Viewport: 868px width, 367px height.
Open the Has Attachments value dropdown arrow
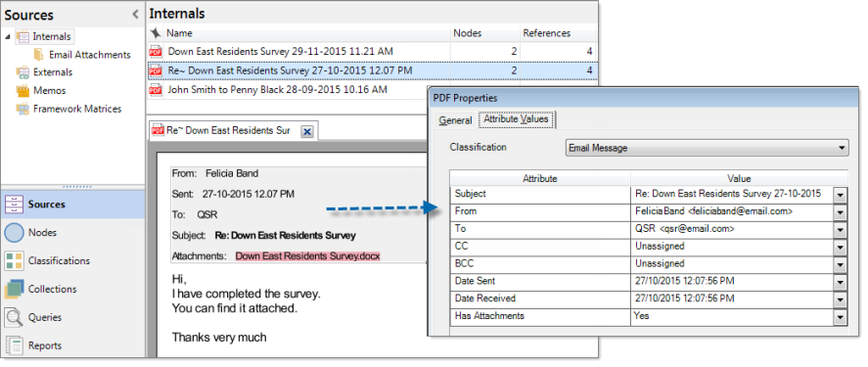pyautogui.click(x=841, y=317)
